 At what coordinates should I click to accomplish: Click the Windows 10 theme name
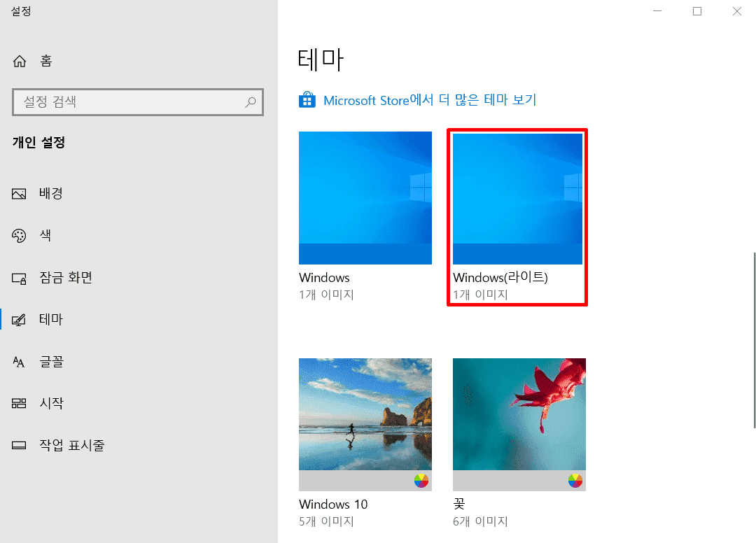click(x=333, y=504)
